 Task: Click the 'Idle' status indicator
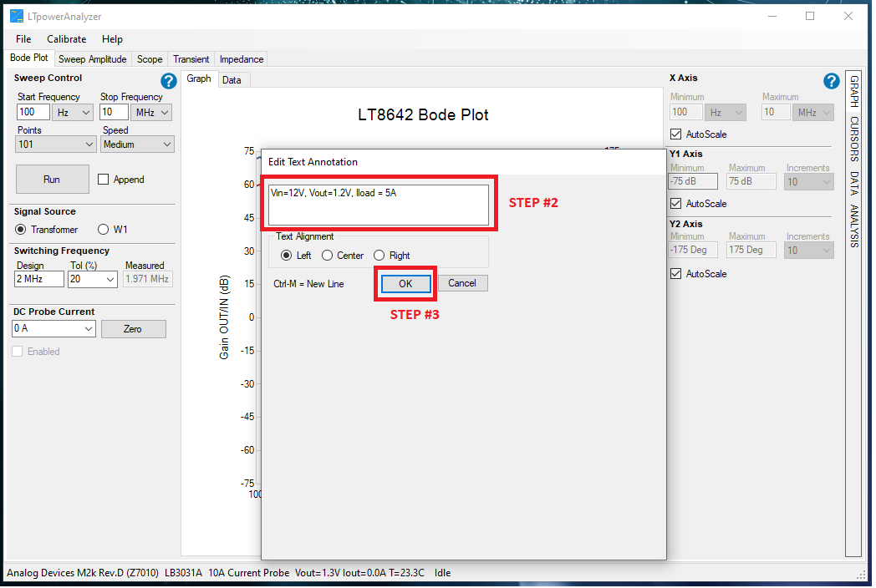(x=442, y=573)
